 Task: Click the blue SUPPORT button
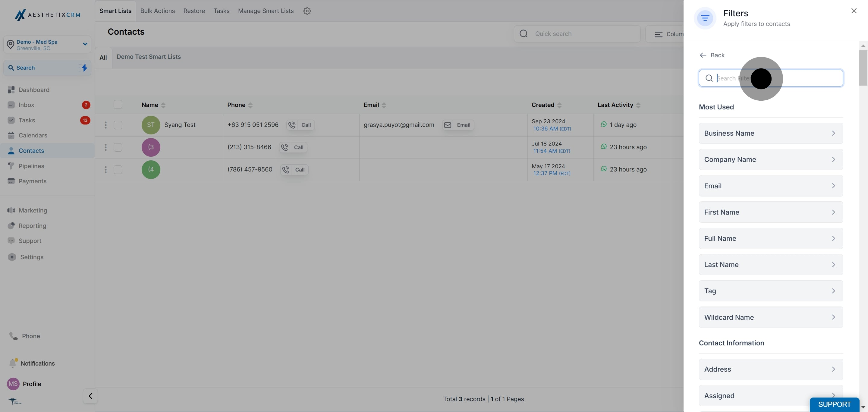pyautogui.click(x=834, y=404)
